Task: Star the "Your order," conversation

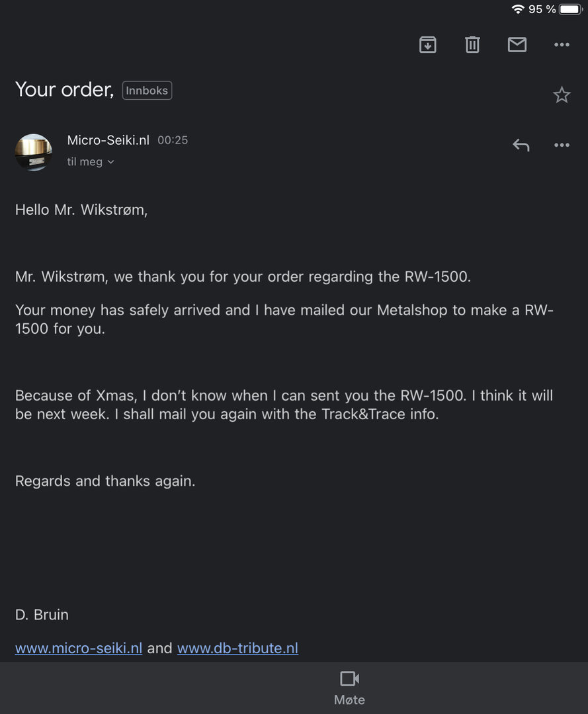Action: pyautogui.click(x=562, y=95)
